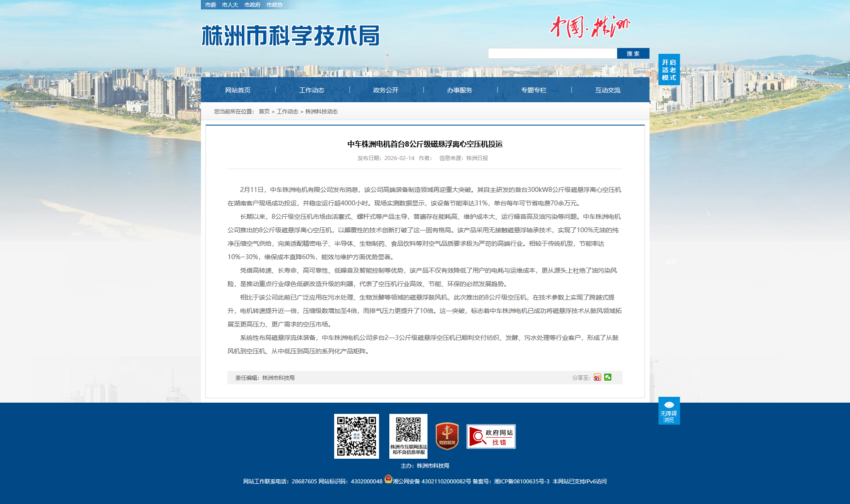Toggle the 开启适老模式 elderly mode
The height and width of the screenshot is (504, 850).
click(x=669, y=70)
